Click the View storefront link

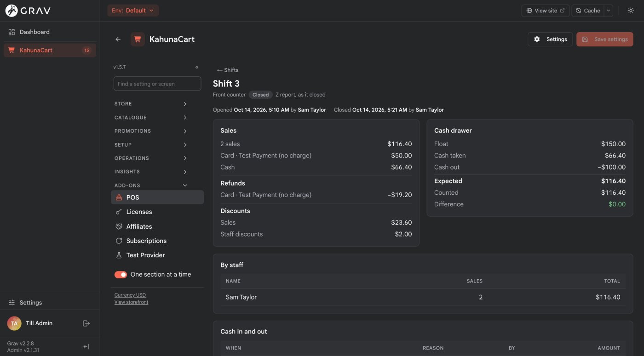(131, 302)
